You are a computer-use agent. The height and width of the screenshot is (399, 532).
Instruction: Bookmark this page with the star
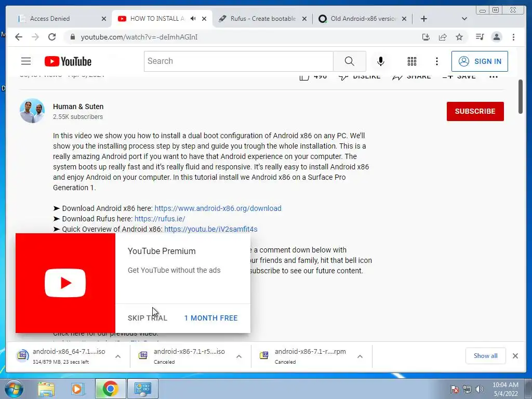coord(459,37)
